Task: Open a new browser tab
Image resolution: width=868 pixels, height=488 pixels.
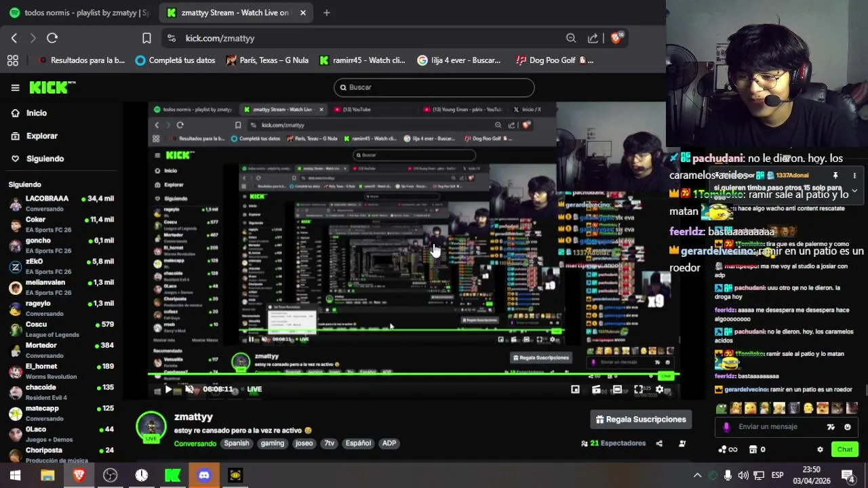Action: coord(326,12)
